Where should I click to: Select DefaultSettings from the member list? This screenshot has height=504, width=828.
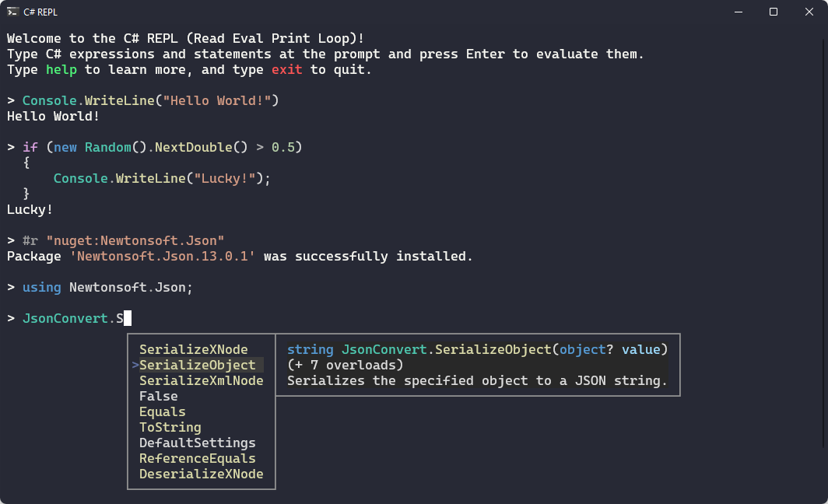tap(197, 443)
